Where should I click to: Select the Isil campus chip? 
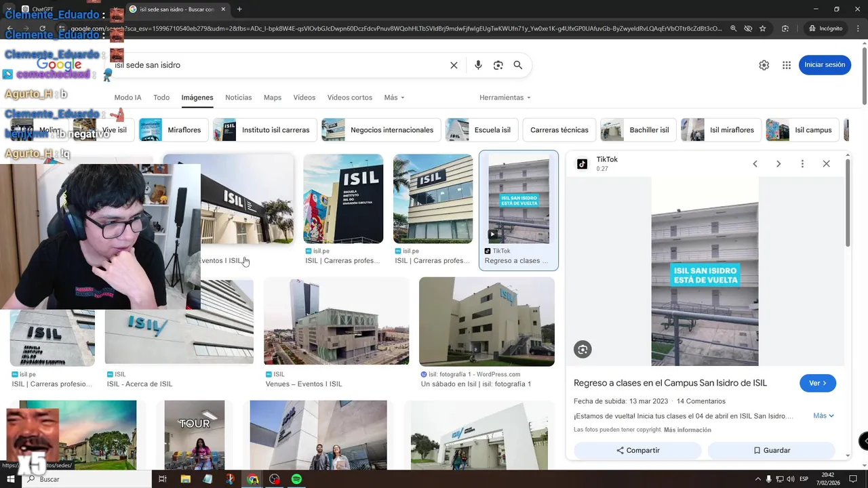point(803,129)
